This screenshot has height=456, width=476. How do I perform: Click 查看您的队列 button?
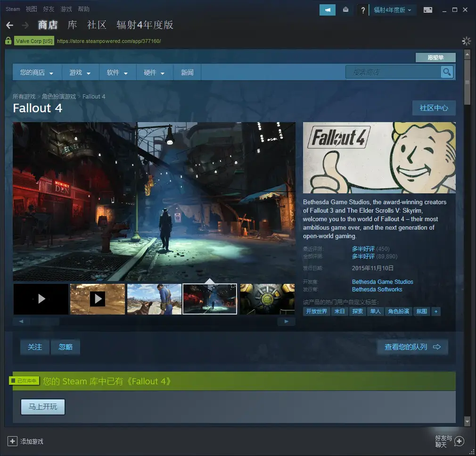click(412, 347)
